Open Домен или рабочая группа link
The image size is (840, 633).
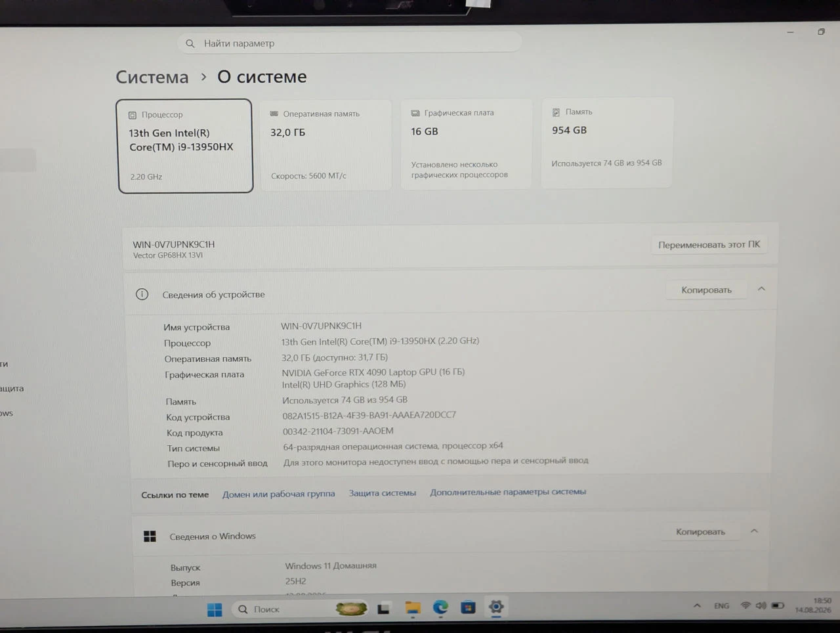coord(278,494)
